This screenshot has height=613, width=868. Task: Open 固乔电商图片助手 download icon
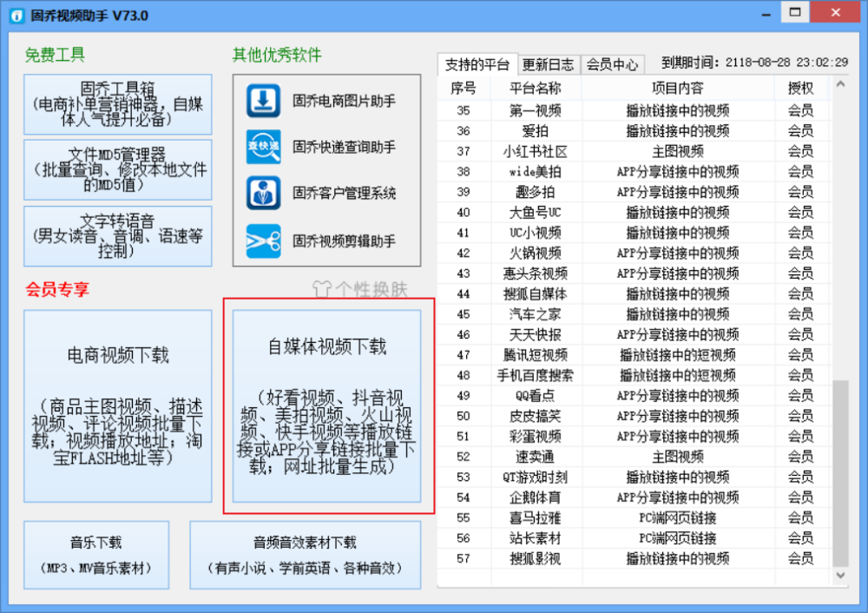pos(263,101)
